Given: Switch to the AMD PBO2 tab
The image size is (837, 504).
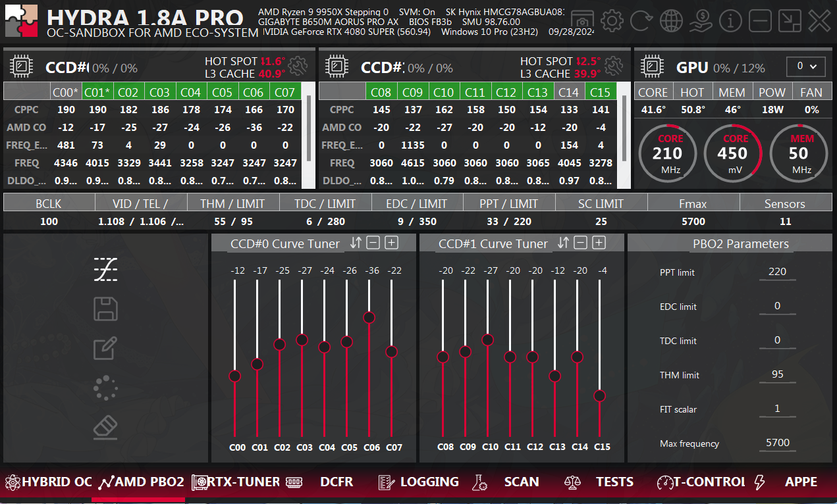Looking at the screenshot, I should [141, 482].
